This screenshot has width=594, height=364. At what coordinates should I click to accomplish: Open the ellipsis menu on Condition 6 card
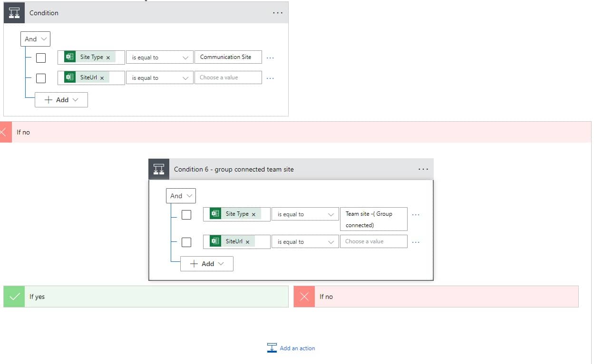point(423,169)
